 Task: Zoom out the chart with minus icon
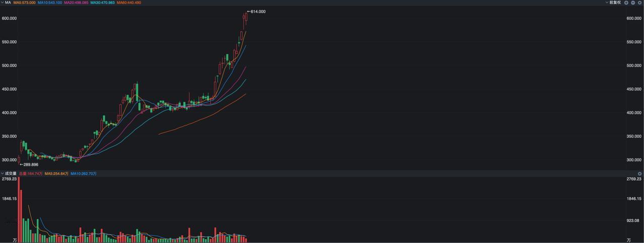pyautogui.click(x=633, y=3)
